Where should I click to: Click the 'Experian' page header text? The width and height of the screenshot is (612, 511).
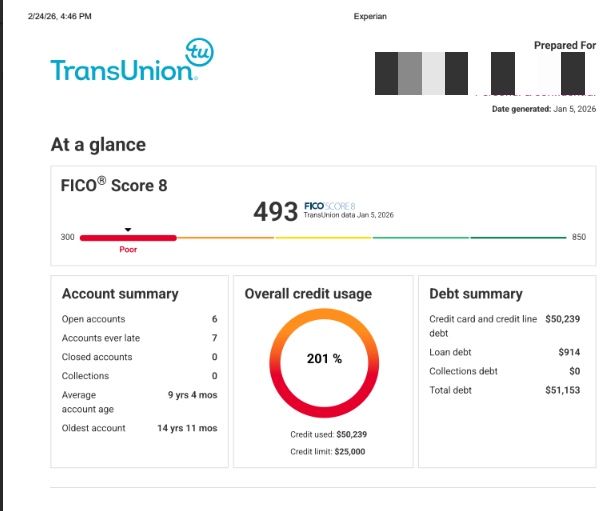(x=370, y=16)
